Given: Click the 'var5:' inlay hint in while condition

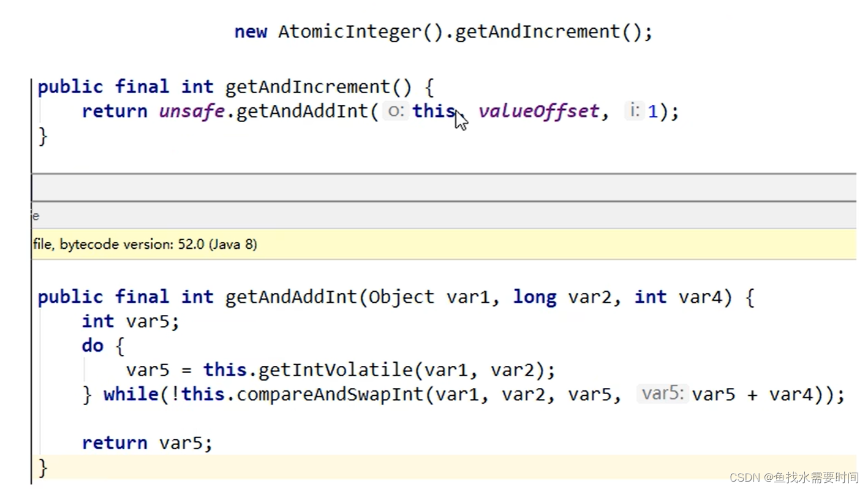Looking at the screenshot, I should click(x=662, y=393).
